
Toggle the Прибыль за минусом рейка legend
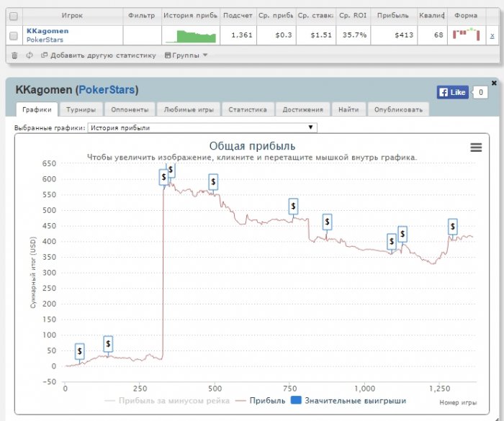click(x=167, y=401)
